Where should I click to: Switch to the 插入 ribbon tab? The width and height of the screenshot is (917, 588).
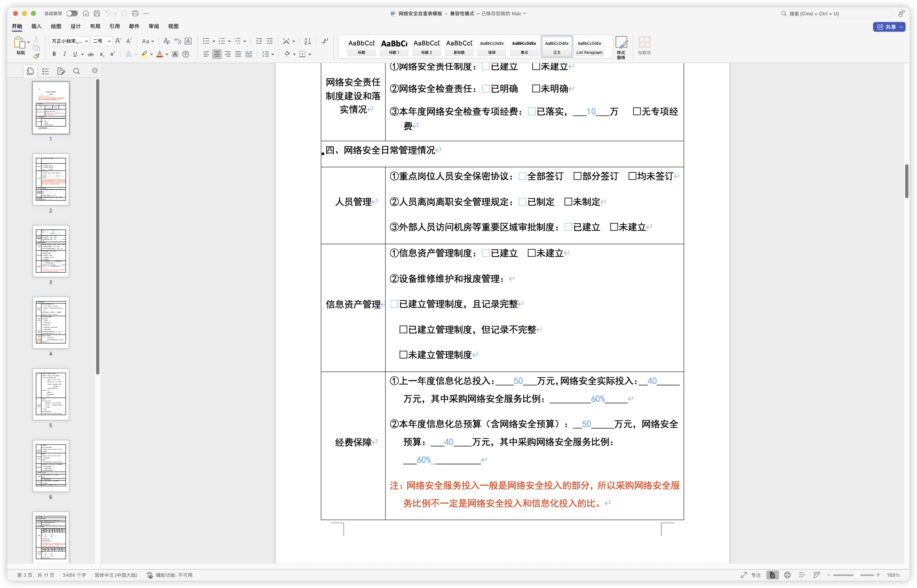[x=36, y=26]
